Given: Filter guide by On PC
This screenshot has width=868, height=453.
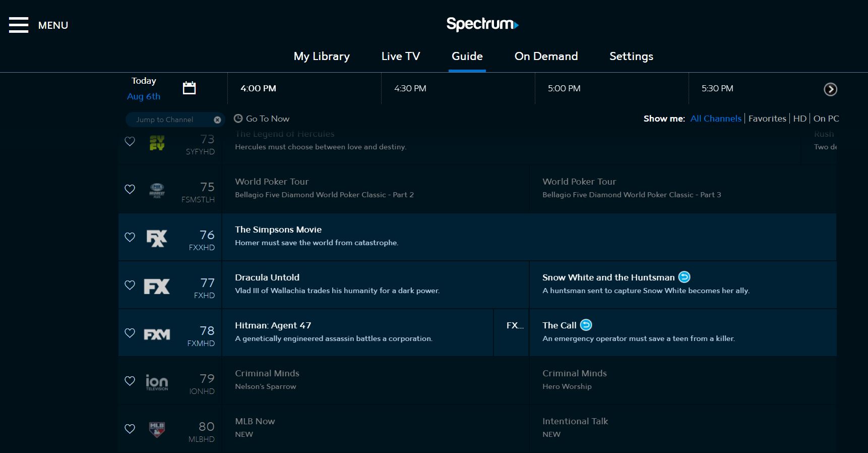Looking at the screenshot, I should [x=826, y=119].
